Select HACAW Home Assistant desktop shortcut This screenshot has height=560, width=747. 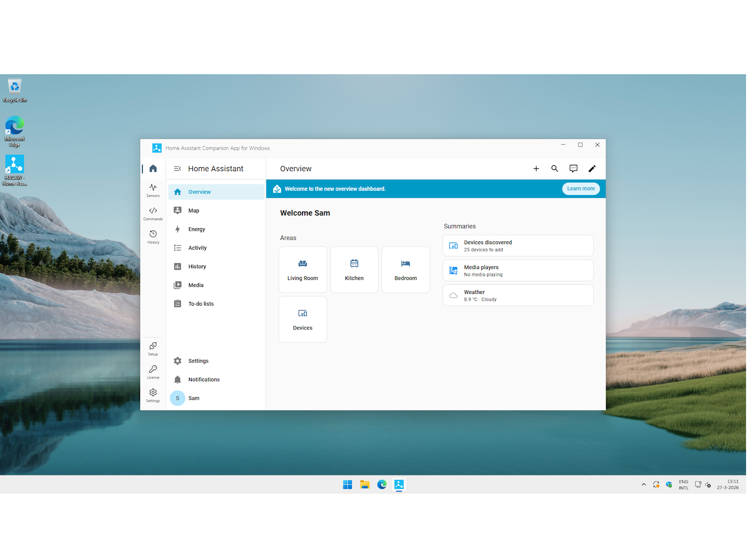14,171
